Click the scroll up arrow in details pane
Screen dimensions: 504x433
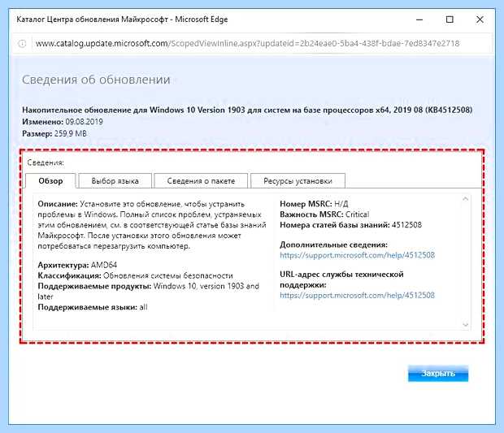tap(465, 199)
